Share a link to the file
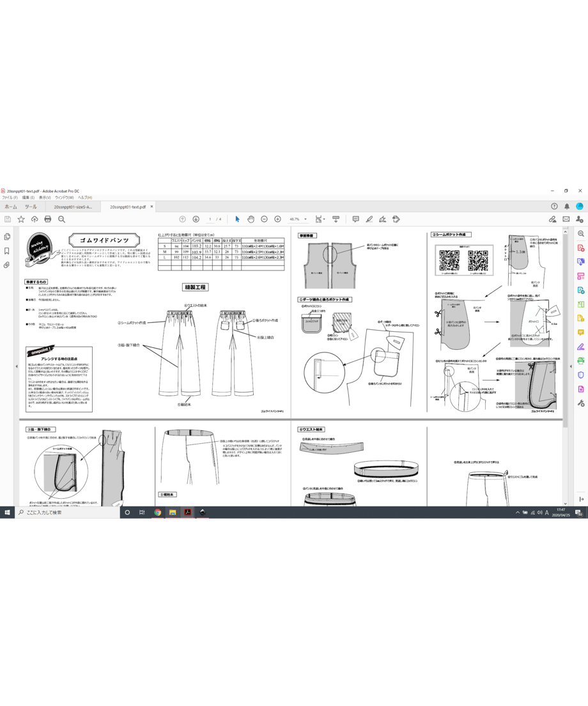This screenshot has height=706, width=588. click(552, 219)
